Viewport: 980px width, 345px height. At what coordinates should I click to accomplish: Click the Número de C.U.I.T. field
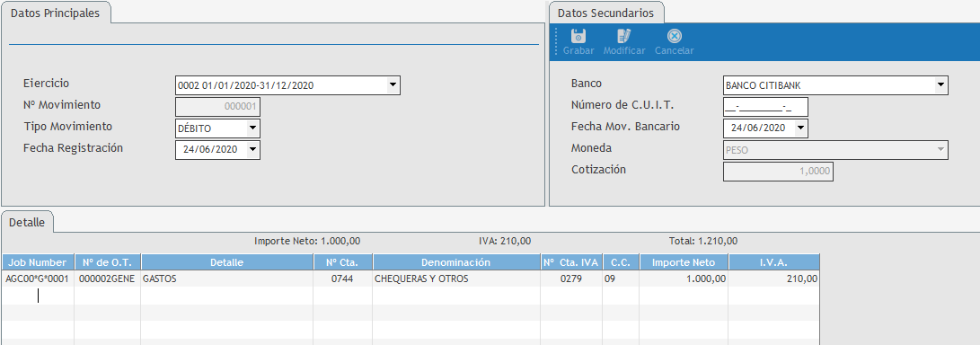[765, 107]
